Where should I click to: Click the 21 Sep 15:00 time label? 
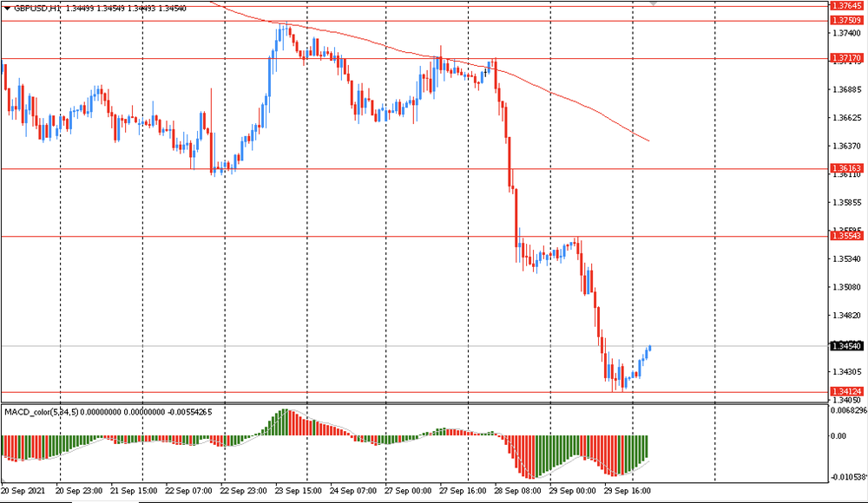pos(134,491)
